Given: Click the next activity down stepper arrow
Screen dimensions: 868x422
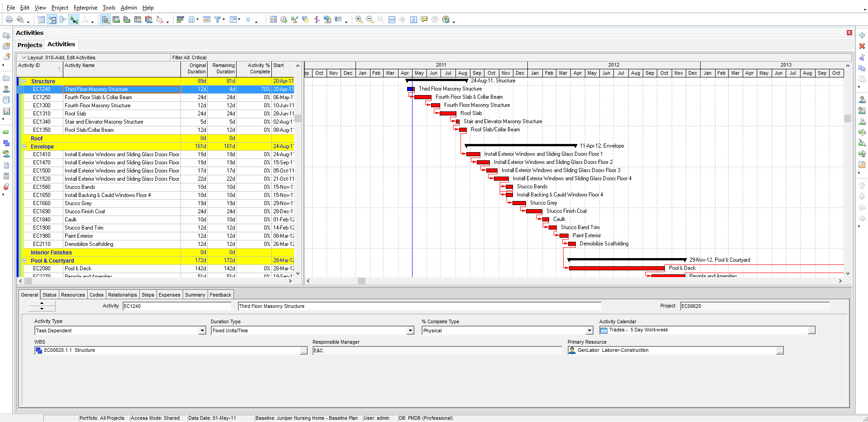Looking at the screenshot, I should pyautogui.click(x=42, y=309).
